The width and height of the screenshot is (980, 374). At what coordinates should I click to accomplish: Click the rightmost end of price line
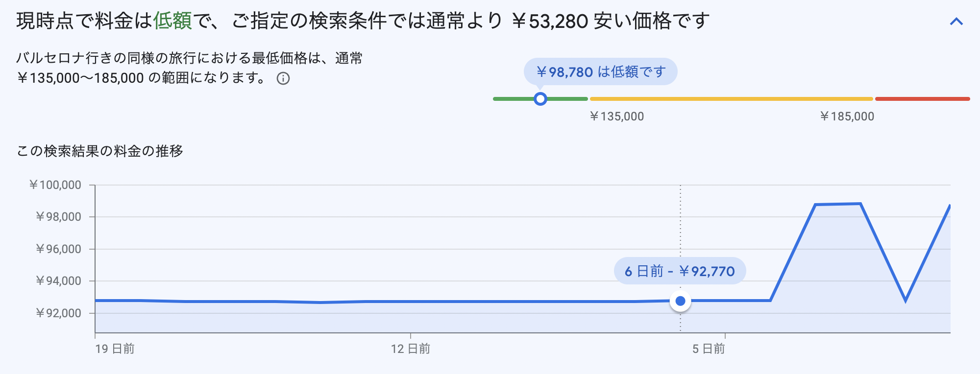click(949, 206)
